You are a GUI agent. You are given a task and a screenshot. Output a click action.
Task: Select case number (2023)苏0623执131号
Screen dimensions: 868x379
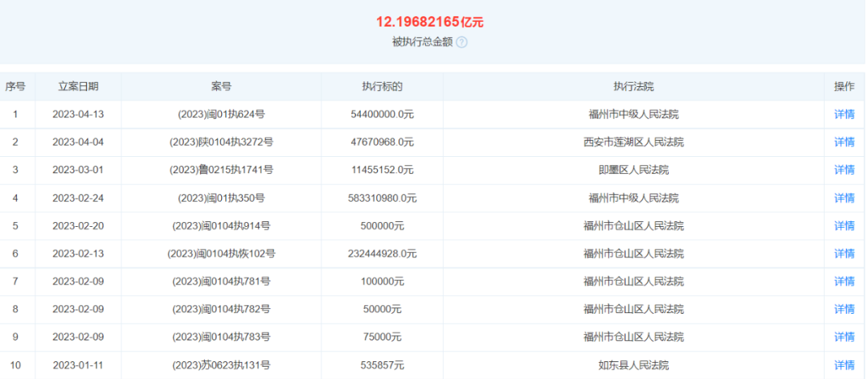[x=221, y=365]
